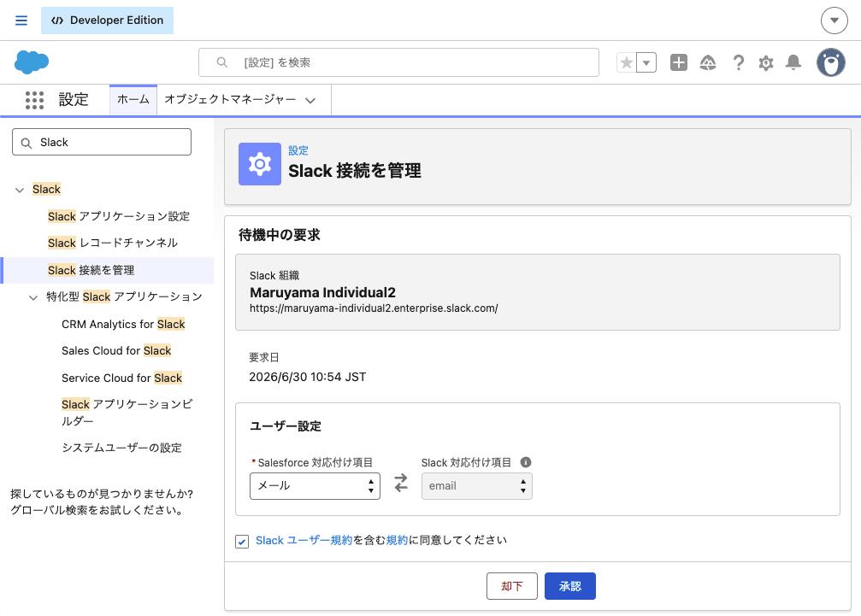Image resolution: width=861 pixels, height=616 pixels.
Task: Open the notifications bell
Action: (x=793, y=62)
